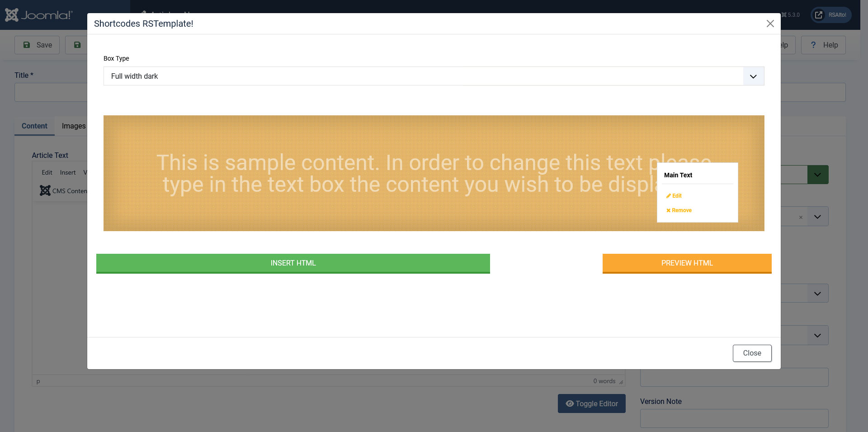Open the RSAlto! external link icon
This screenshot has width=868, height=432.
pos(819,15)
